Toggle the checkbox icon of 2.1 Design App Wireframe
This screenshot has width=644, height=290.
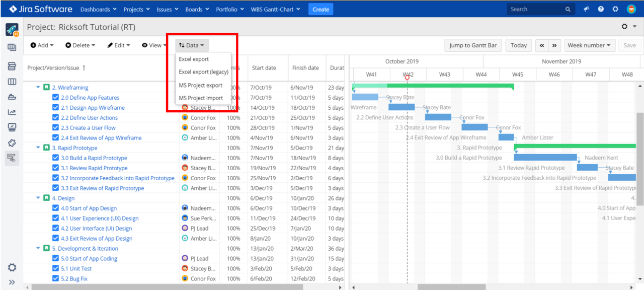pyautogui.click(x=56, y=108)
